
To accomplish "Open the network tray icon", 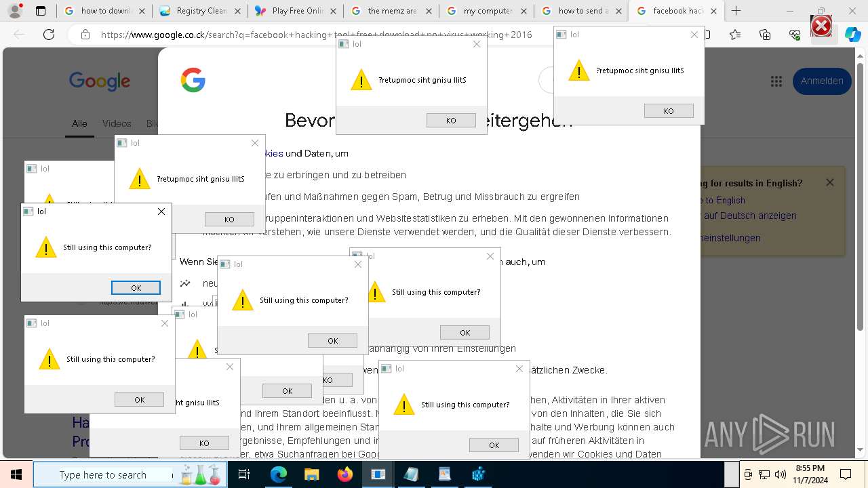I will tap(764, 474).
